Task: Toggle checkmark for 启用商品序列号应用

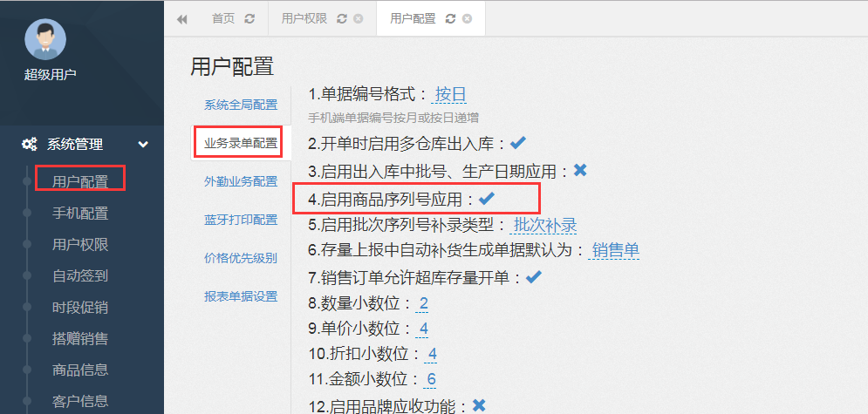Action: click(x=487, y=199)
